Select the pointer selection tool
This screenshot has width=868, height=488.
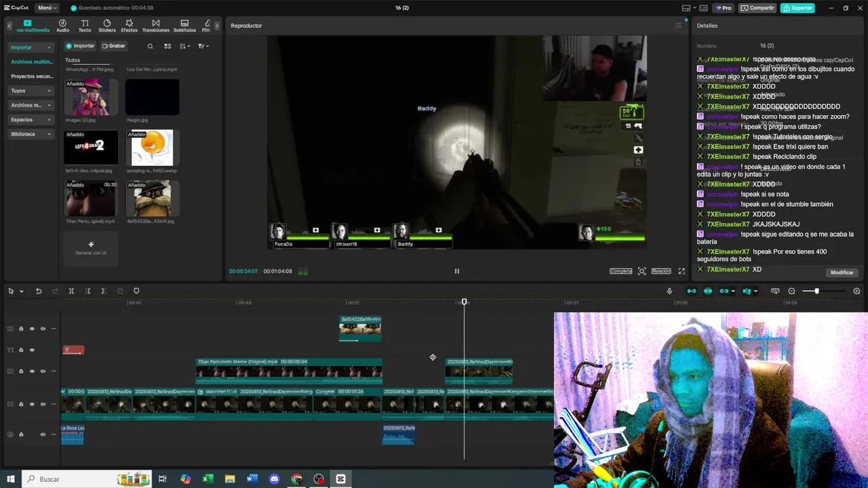click(11, 291)
